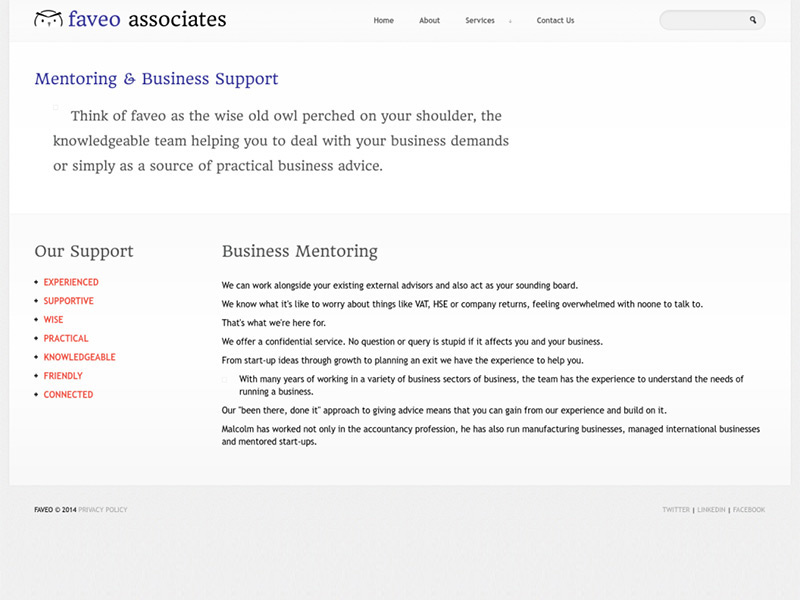This screenshot has width=800, height=600.
Task: Open the Home menu item
Action: [383, 20]
